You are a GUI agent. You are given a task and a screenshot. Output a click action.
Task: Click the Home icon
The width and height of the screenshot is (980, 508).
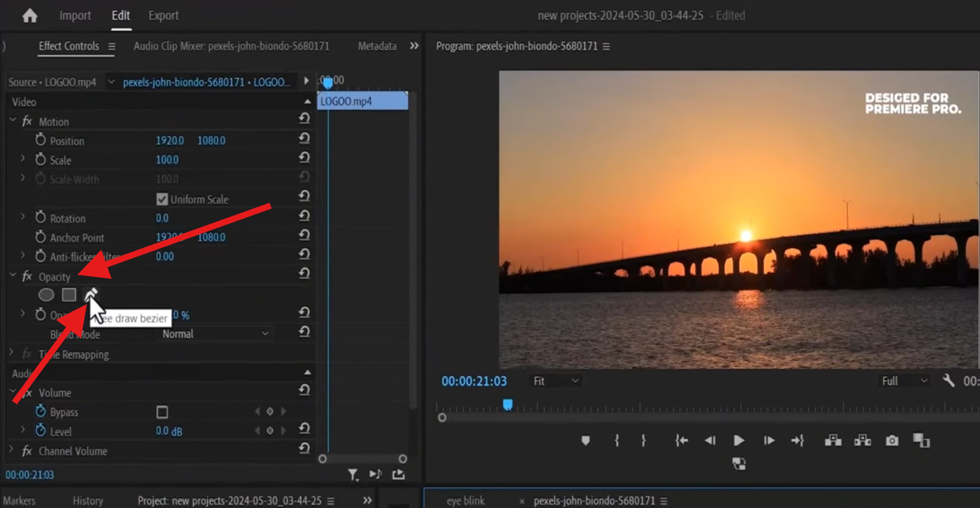click(x=30, y=16)
